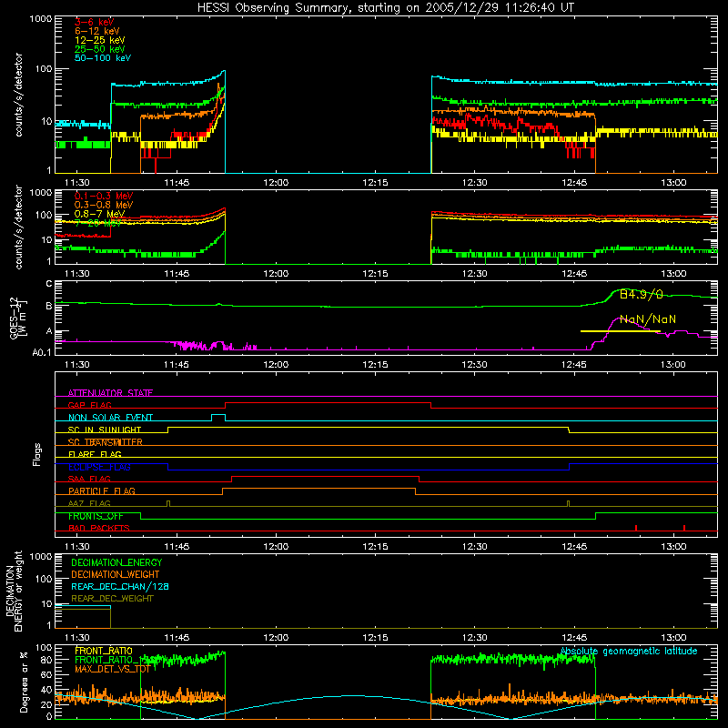This screenshot has width=728, height=728.
Task: Click the DECIMATION ENERGY or weight axis label
Action: pyautogui.click(x=14, y=591)
